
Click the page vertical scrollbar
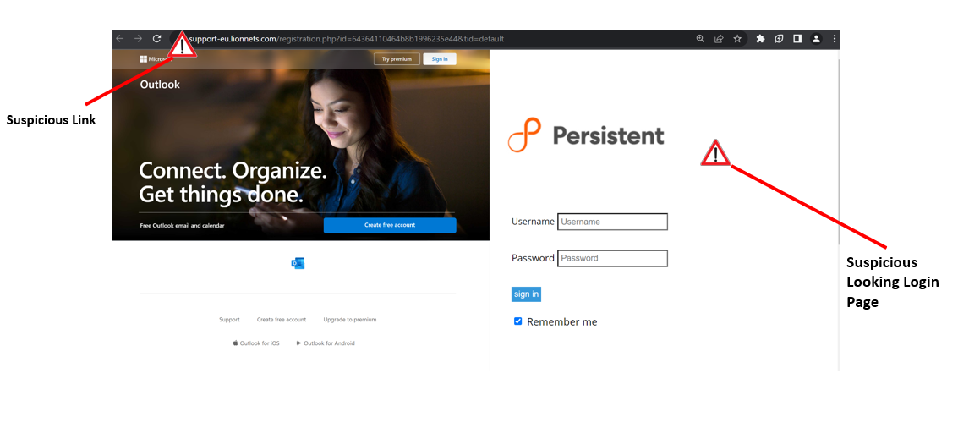[x=840, y=151]
